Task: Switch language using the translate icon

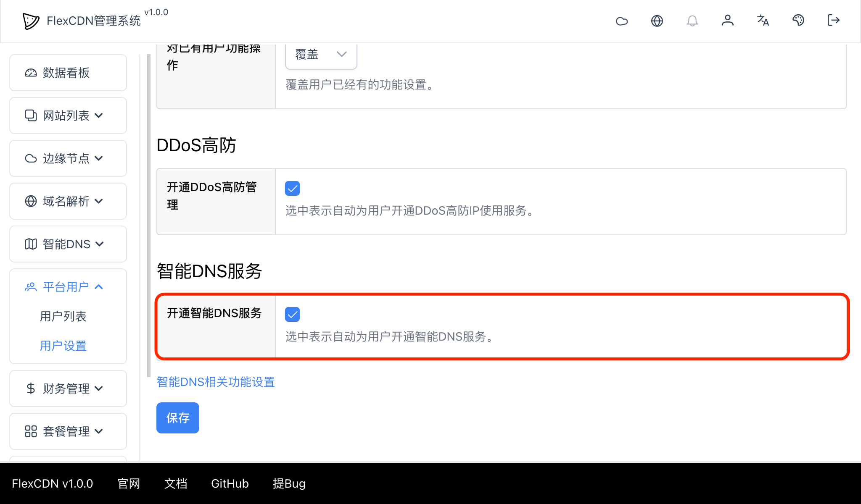Action: [x=763, y=21]
